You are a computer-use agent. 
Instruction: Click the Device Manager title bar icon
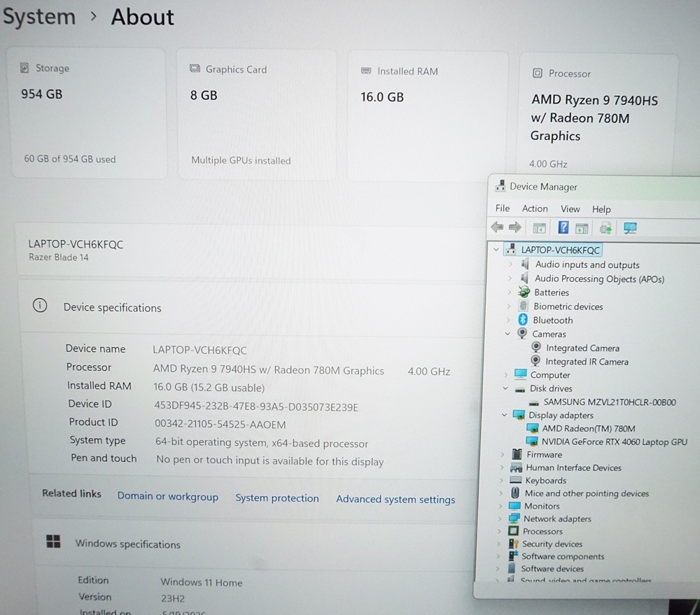click(x=500, y=185)
